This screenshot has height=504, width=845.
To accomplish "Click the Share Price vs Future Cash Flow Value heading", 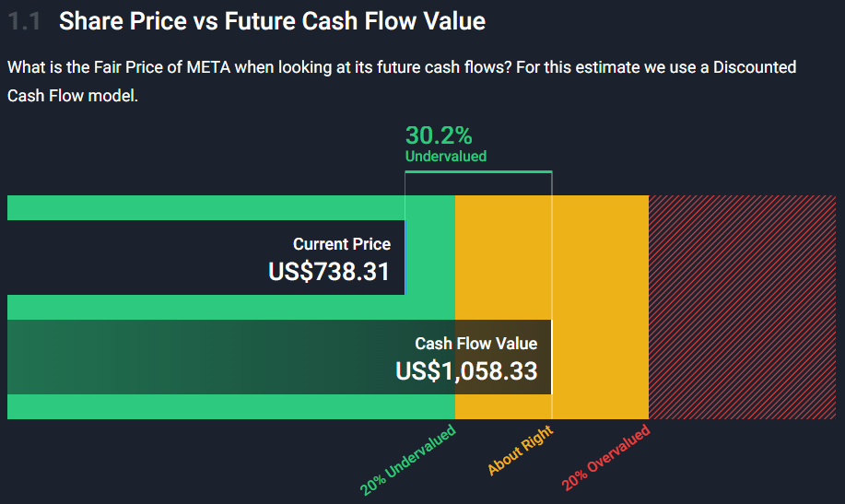I will [x=272, y=21].
